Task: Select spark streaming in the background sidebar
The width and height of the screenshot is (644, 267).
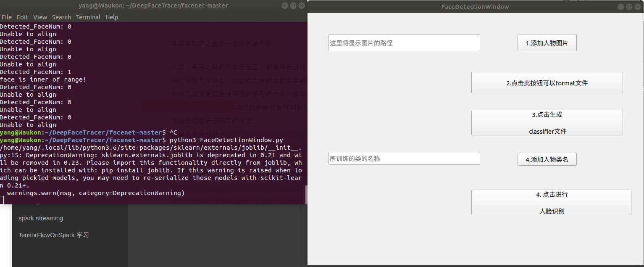Action: point(41,218)
